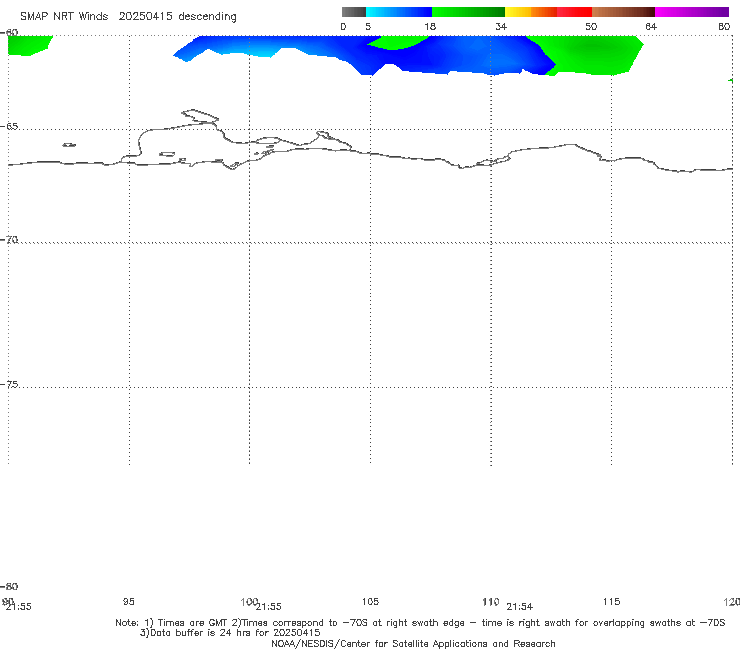The width and height of the screenshot is (740, 650).
Task: Click the colorbar label '5'
Action: click(368, 26)
